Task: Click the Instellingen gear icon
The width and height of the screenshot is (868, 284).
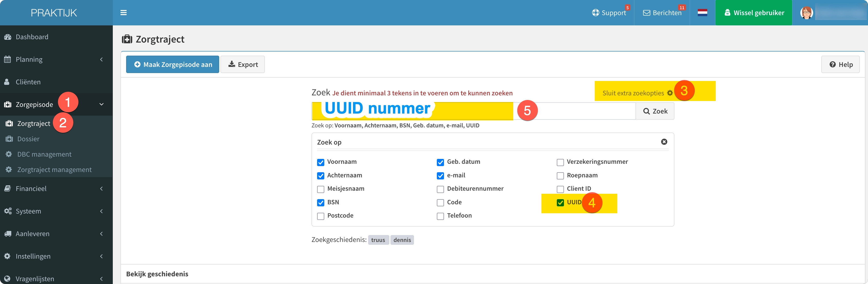Action: (7, 256)
